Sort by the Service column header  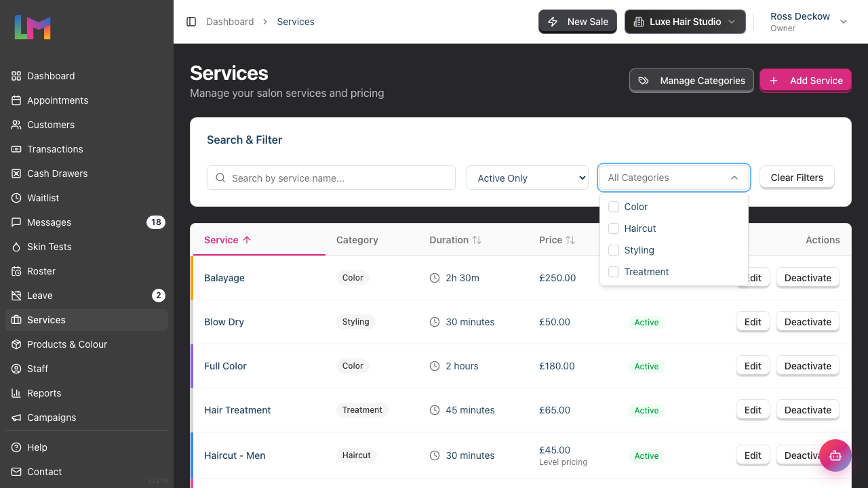(x=228, y=240)
